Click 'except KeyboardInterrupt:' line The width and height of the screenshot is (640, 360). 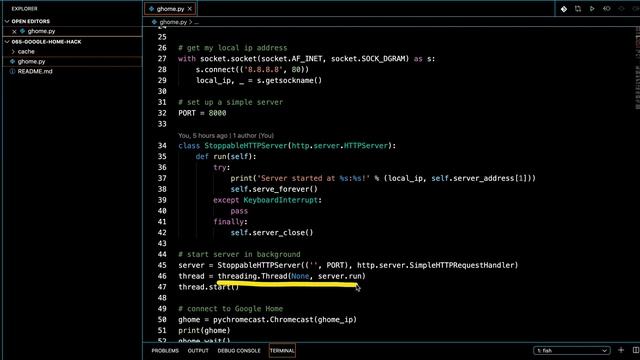pyautogui.click(x=267, y=200)
